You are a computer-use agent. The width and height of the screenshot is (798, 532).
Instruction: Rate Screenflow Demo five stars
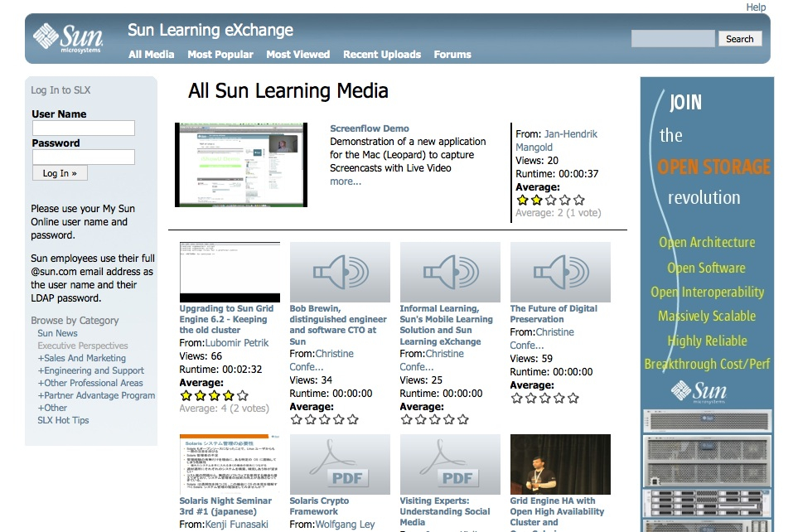(x=578, y=199)
